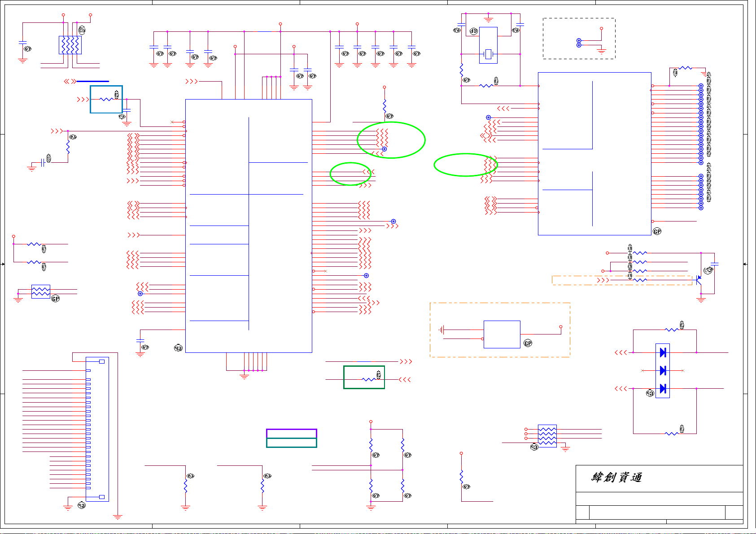Select the blue square component in orange dashed box
Image resolution: width=756 pixels, height=534 pixels.
pyautogui.click(x=502, y=334)
